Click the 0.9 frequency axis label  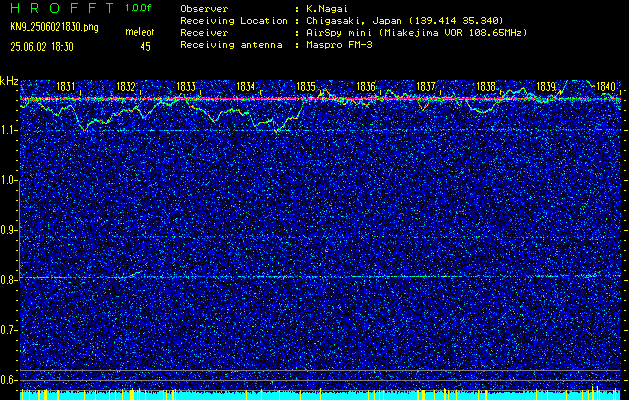pos(9,230)
